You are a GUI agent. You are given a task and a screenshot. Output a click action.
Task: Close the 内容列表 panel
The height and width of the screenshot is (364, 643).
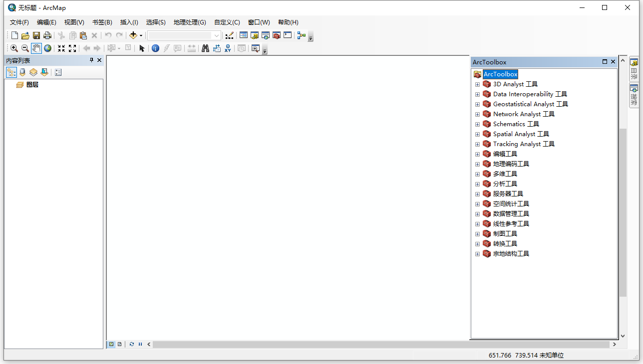click(x=99, y=60)
